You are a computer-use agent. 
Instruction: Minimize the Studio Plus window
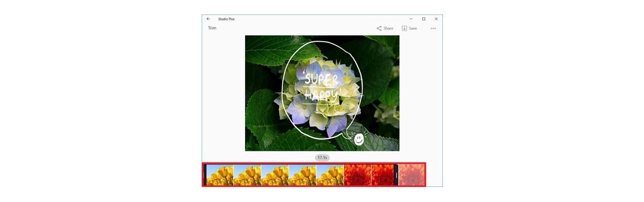pyautogui.click(x=411, y=19)
